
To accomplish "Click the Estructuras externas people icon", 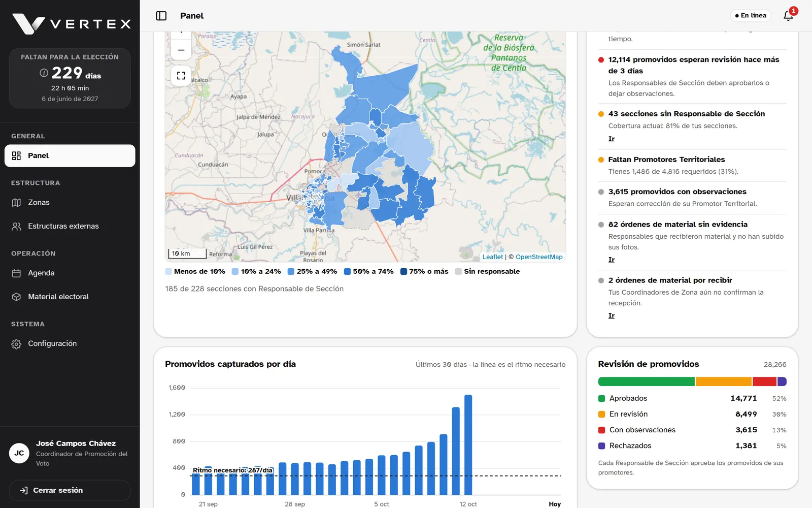I will (16, 226).
